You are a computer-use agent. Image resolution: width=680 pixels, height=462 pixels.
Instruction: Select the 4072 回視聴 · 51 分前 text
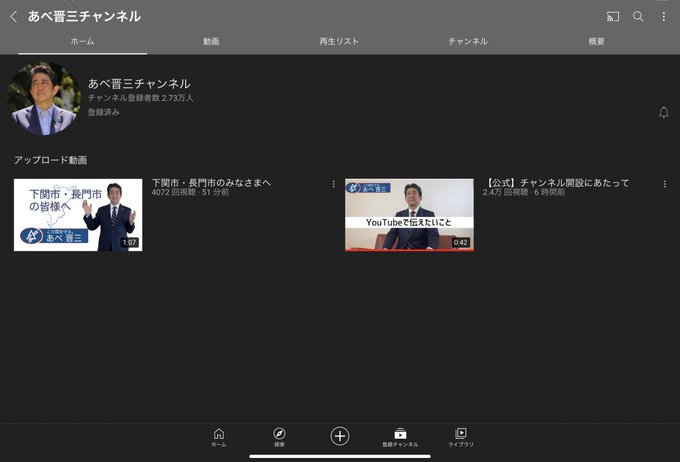190,192
